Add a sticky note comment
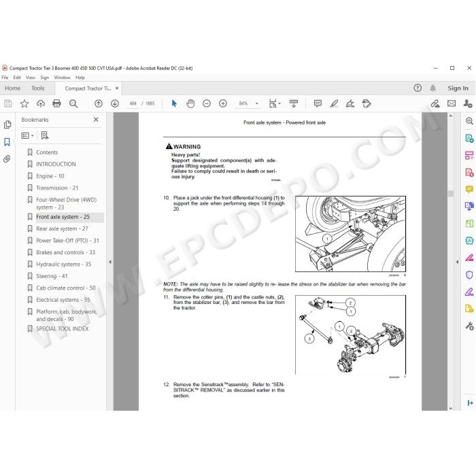476x476 pixels. [x=318, y=103]
